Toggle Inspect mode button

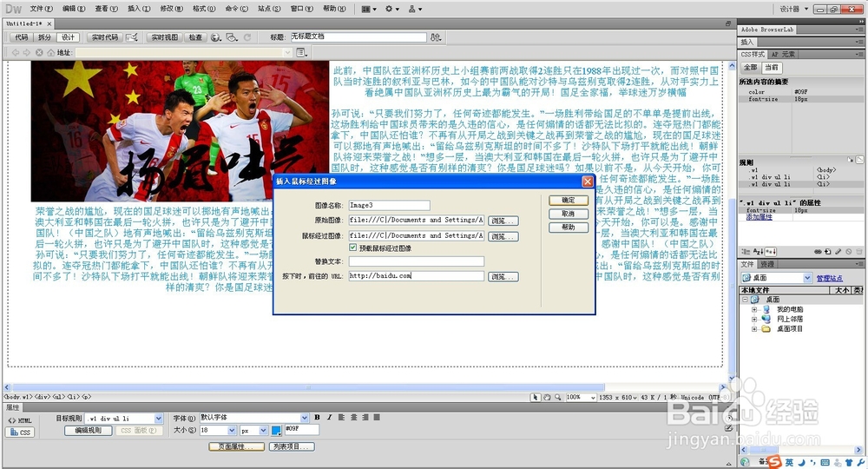(195, 37)
